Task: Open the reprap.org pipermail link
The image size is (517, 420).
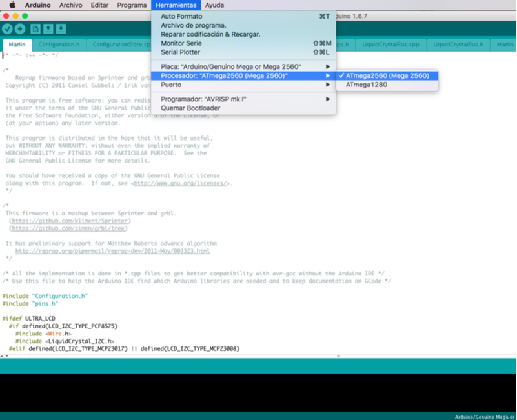Action: (x=112, y=251)
